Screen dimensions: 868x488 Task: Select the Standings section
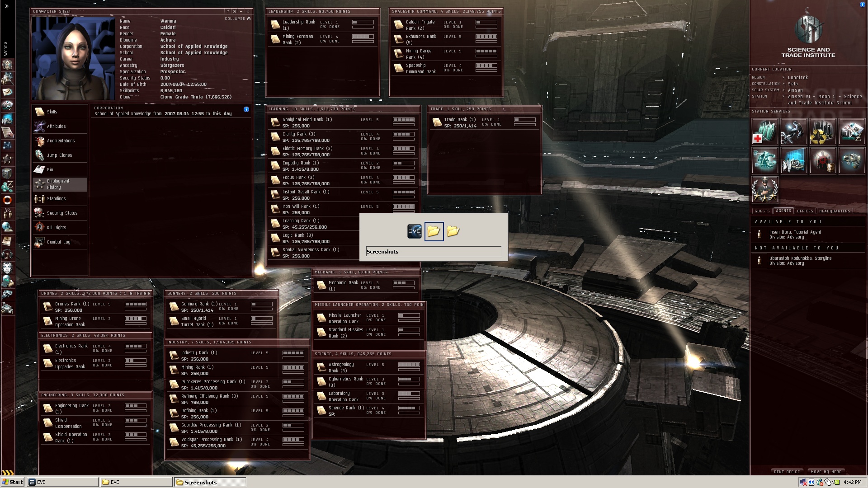coord(57,198)
